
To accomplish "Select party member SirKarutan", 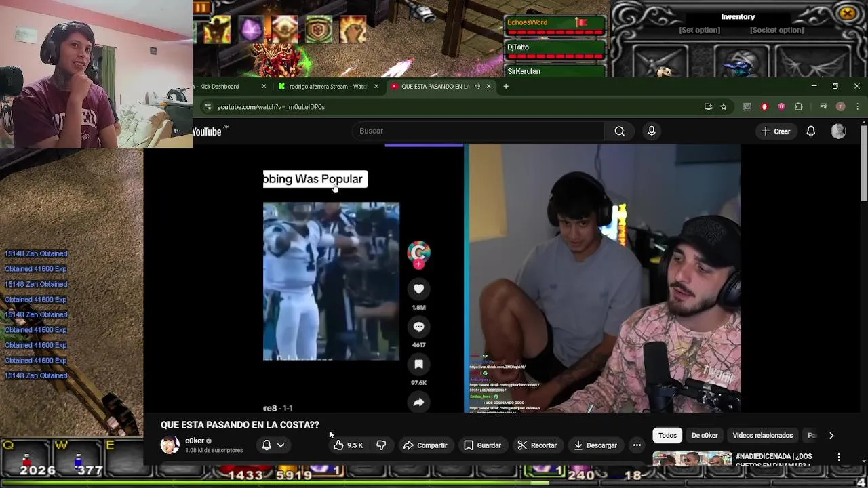I will 555,71.
